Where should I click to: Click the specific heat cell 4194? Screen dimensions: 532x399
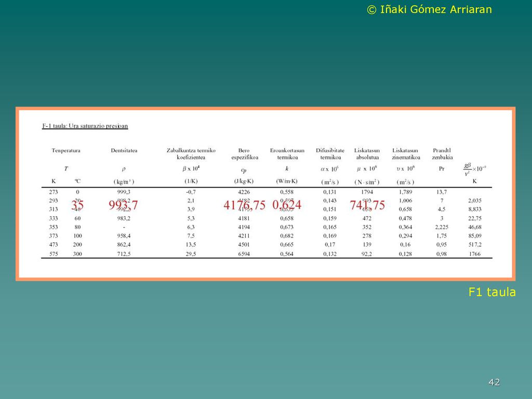pyautogui.click(x=244, y=227)
